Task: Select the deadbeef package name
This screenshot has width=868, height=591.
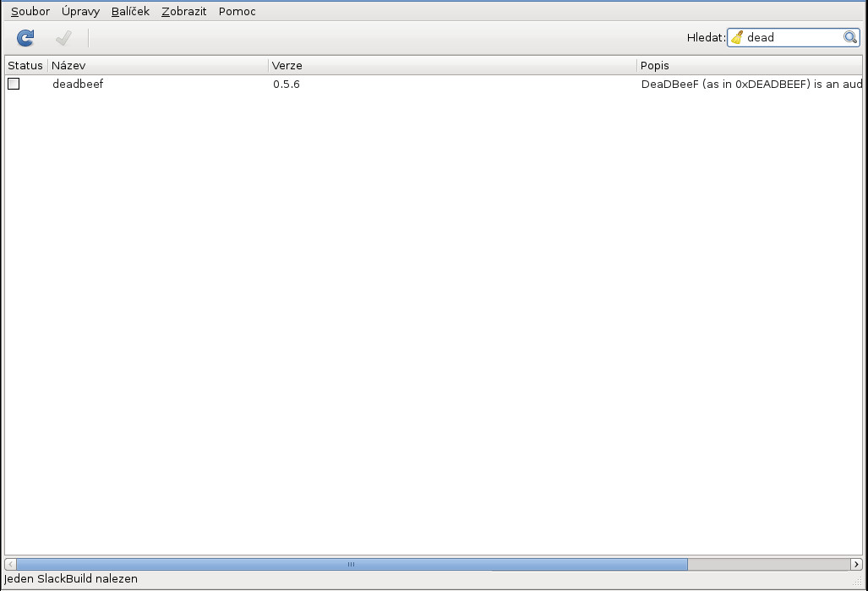Action: 78,85
